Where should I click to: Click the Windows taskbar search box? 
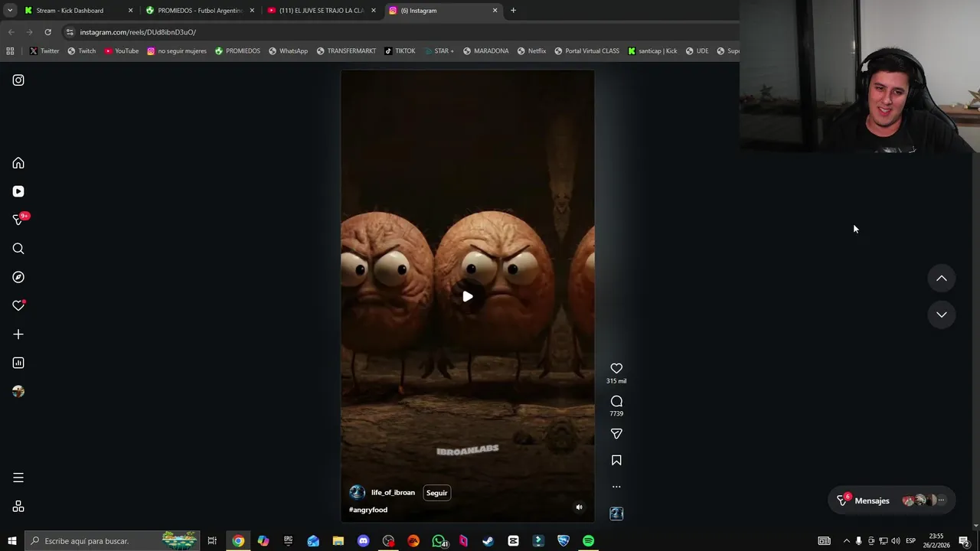(x=113, y=541)
